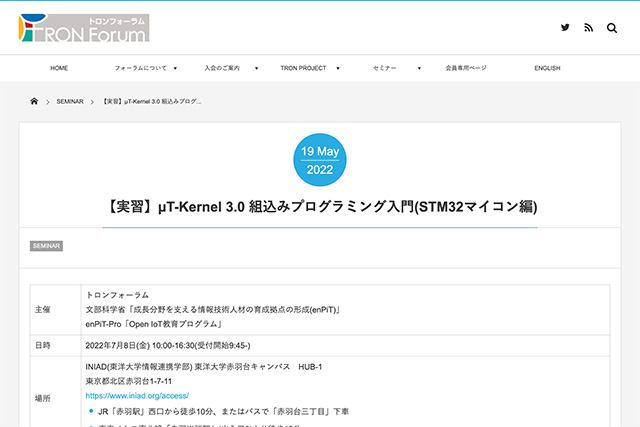Open https://www.iniad.org/access/ link
Screen dimensions: 640x427
coord(137,396)
